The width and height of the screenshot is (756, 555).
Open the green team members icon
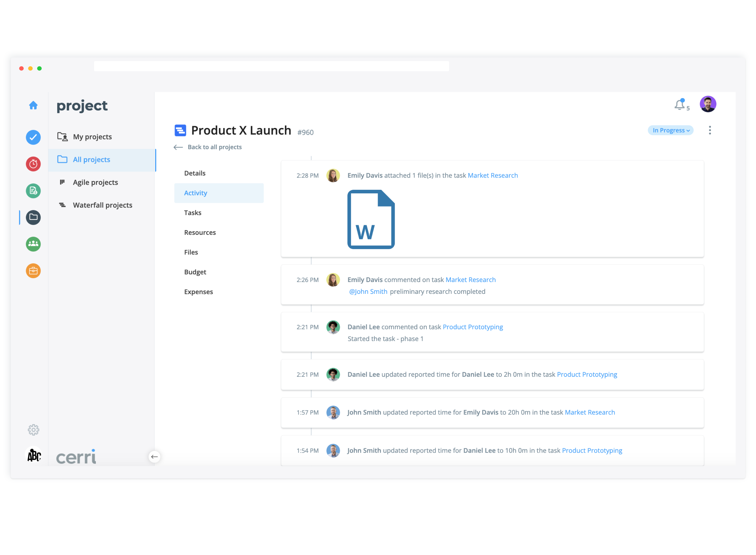coord(33,244)
